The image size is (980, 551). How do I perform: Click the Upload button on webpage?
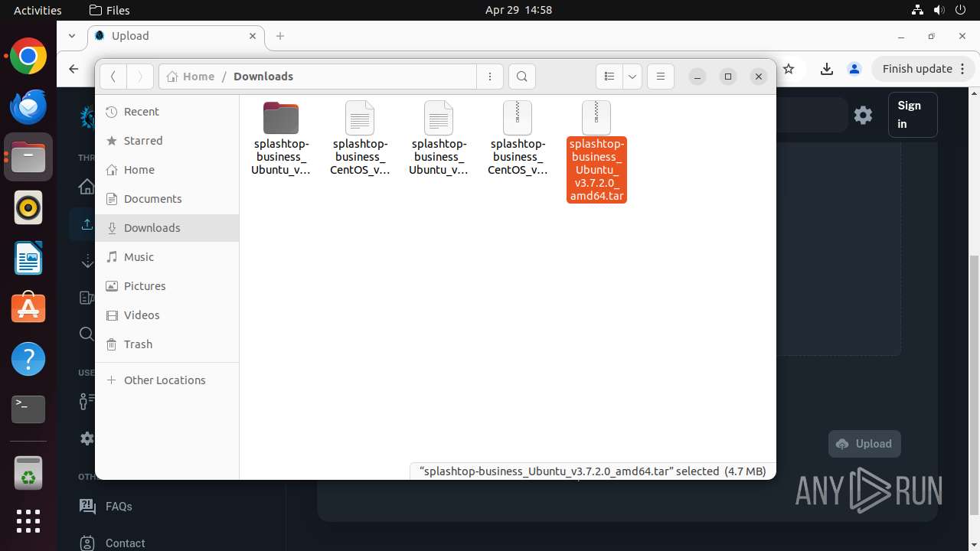(x=864, y=444)
